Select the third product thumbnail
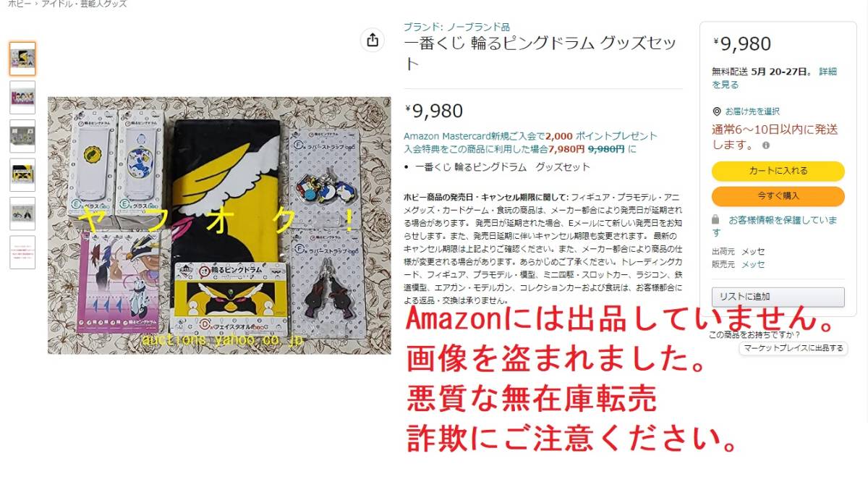 [x=22, y=136]
